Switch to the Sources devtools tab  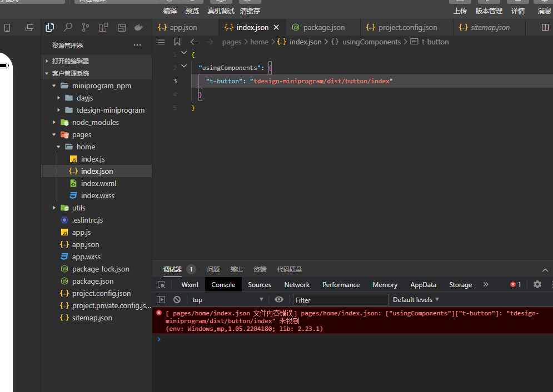point(260,285)
